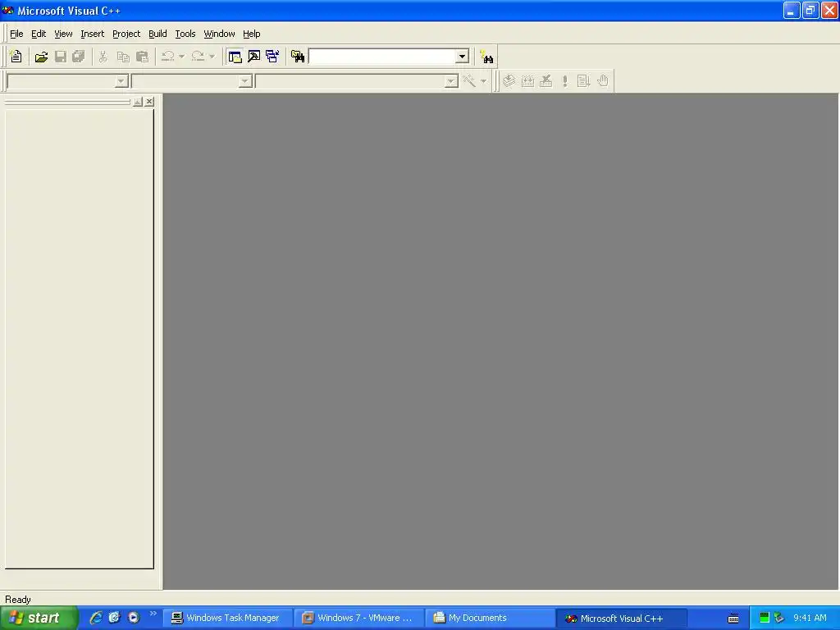Open the Help menu

click(x=251, y=34)
